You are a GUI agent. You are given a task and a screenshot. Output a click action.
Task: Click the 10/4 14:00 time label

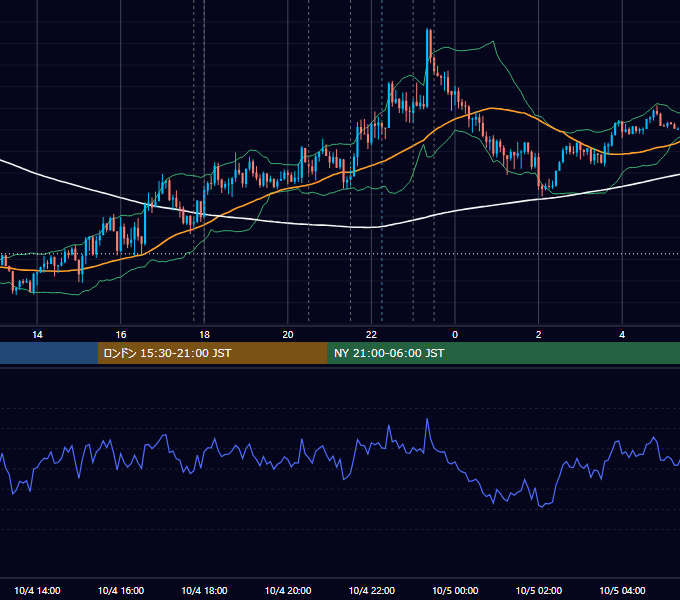[x=37, y=590]
